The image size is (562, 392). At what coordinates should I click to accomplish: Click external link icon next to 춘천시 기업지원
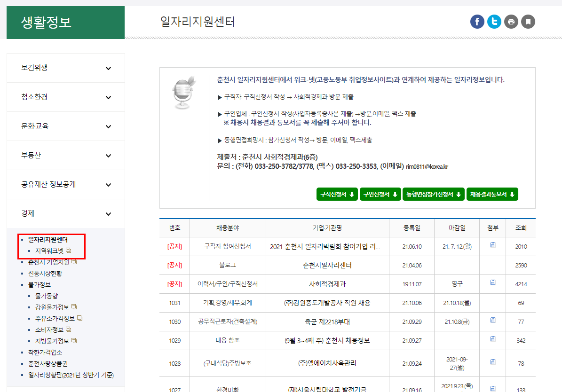tap(74, 262)
